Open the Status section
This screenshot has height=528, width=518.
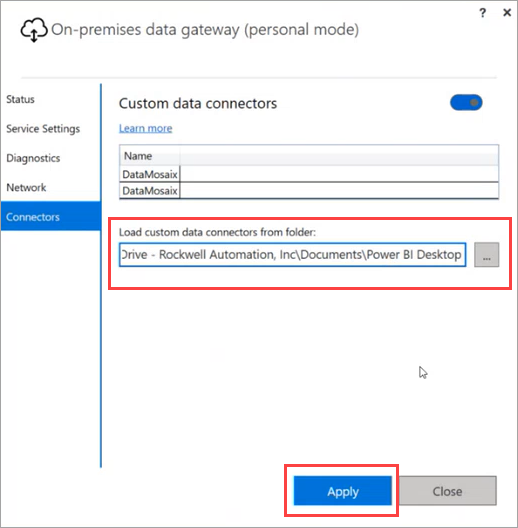pos(21,99)
